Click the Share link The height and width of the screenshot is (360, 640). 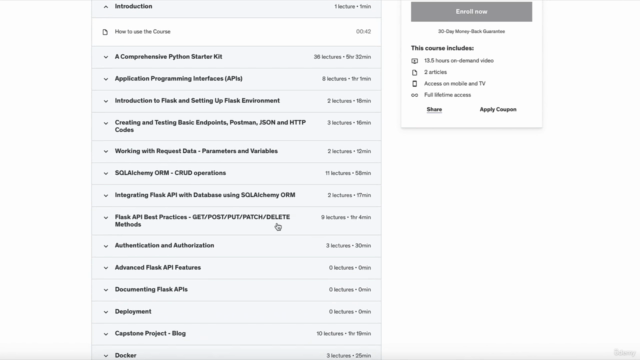coord(434,109)
